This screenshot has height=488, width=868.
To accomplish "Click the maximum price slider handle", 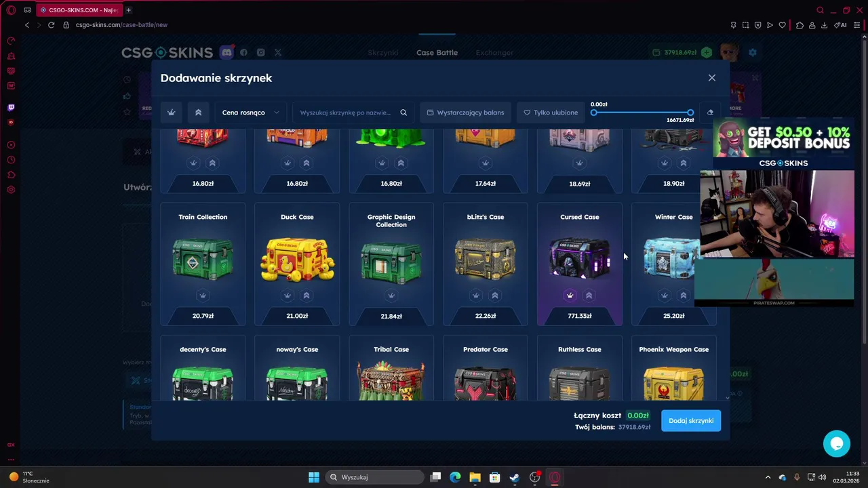I will tap(690, 113).
